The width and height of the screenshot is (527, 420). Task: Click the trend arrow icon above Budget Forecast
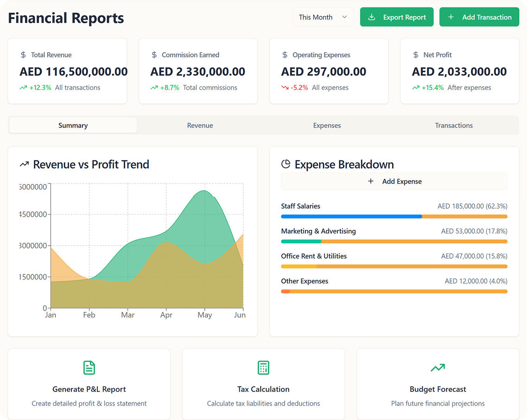(438, 368)
